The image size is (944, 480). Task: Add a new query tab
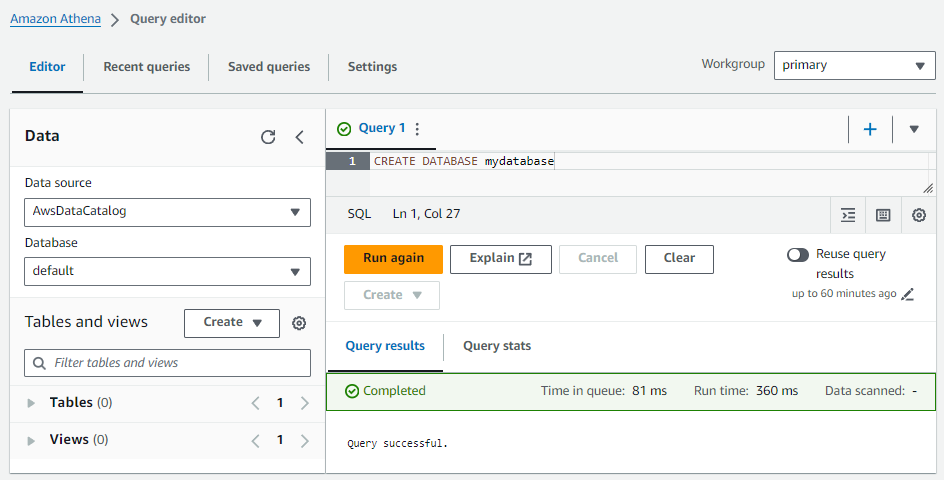[x=870, y=129]
